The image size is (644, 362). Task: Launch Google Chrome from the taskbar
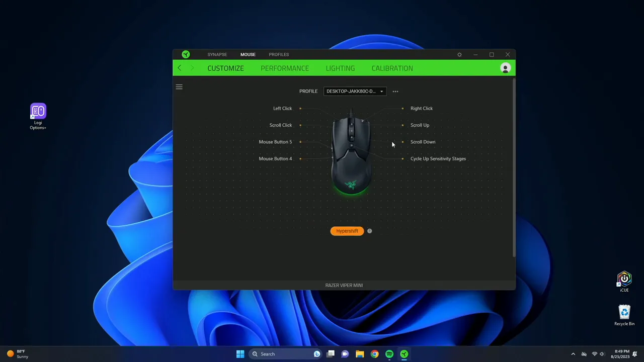coord(374,354)
